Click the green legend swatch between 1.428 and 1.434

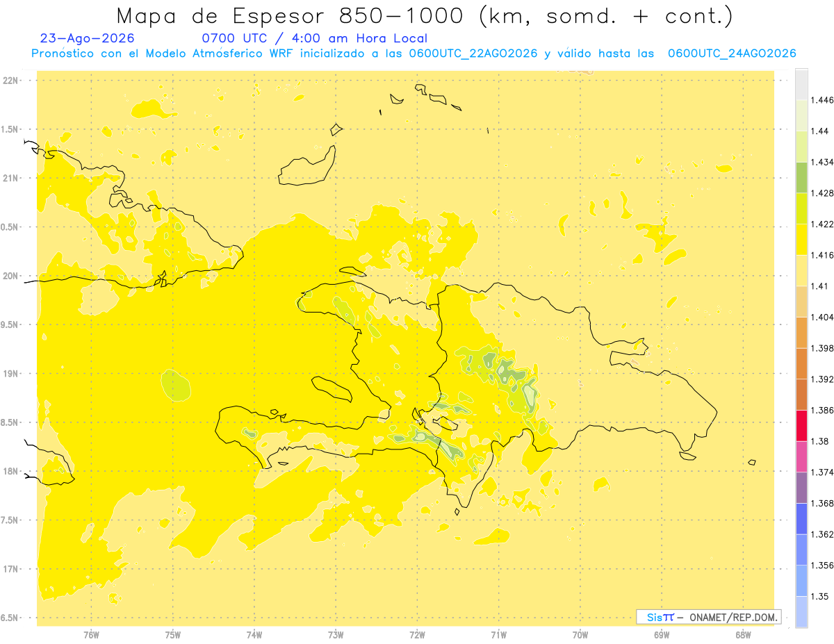coord(801,177)
